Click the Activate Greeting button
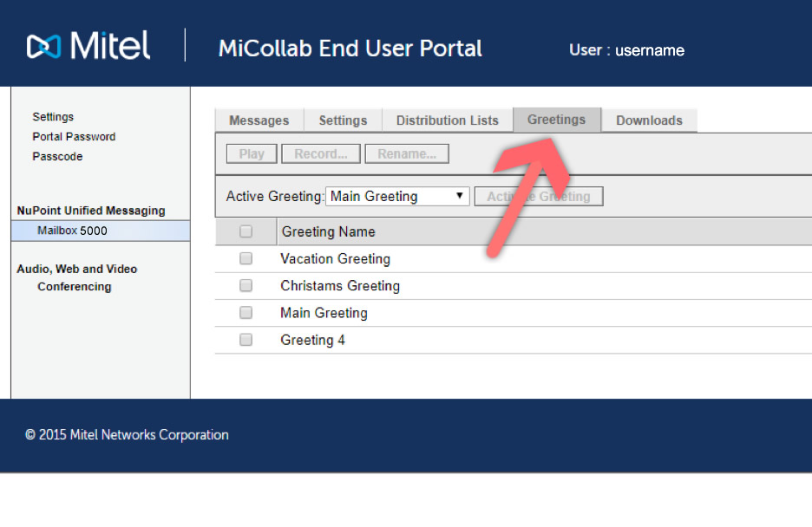This screenshot has width=812, height=527. coord(539,197)
